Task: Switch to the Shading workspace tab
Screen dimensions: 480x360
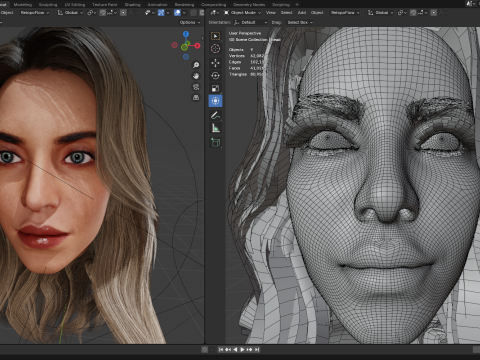Action: [132, 5]
